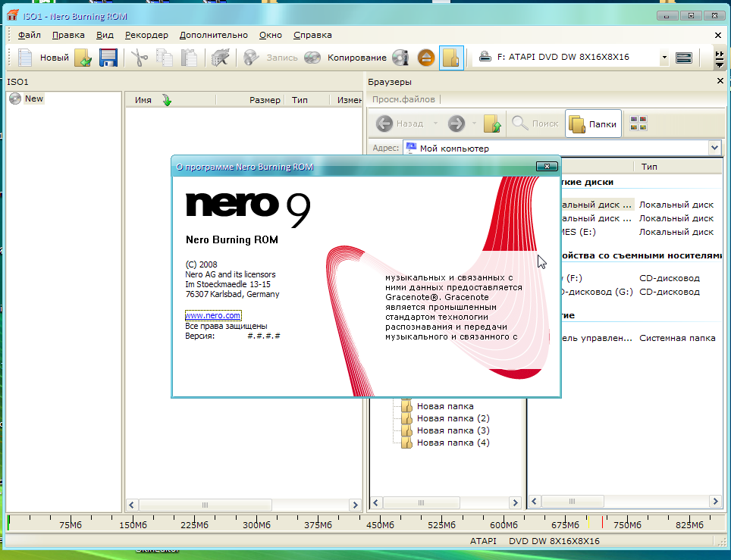Click the forward arrow browser button
This screenshot has width=731, height=560.
pos(456,124)
